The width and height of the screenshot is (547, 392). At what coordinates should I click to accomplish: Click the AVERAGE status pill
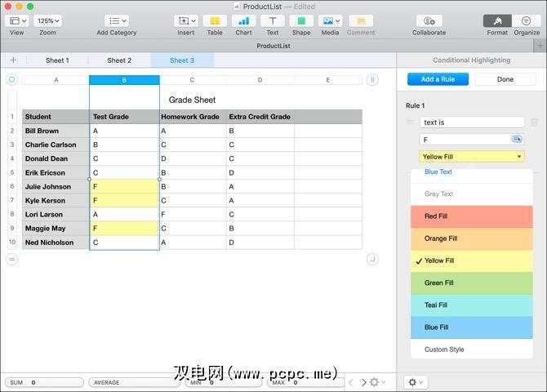coord(135,382)
